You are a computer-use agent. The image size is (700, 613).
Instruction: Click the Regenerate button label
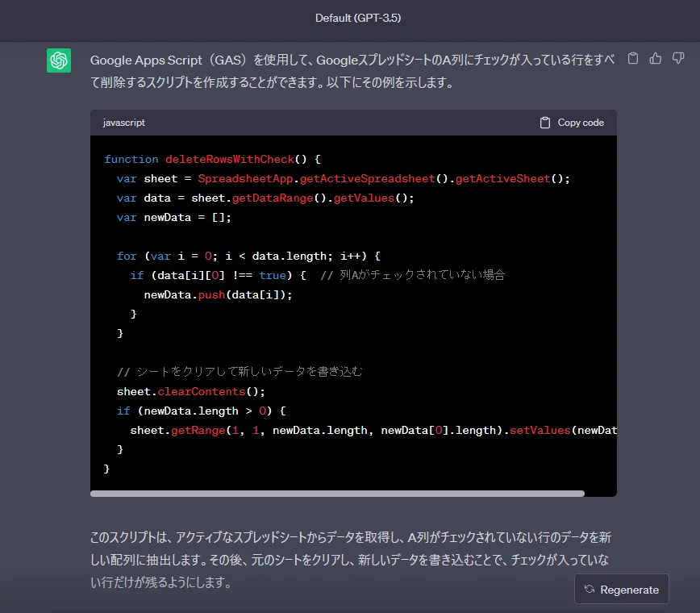pos(629,590)
